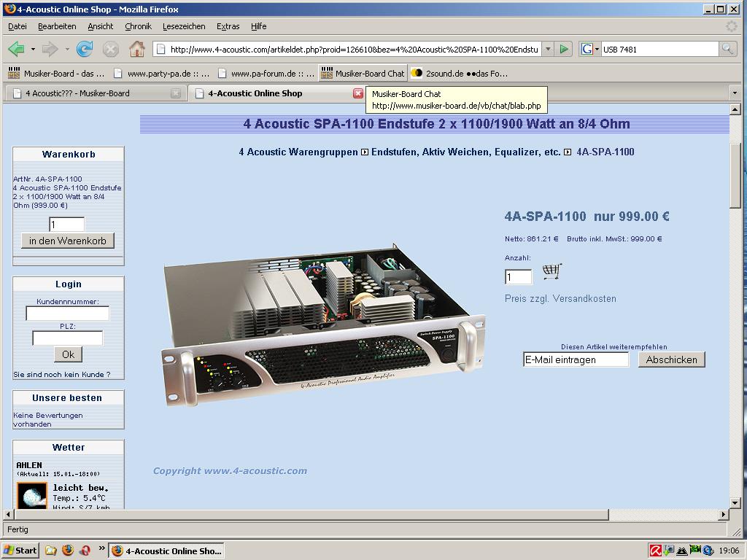Open the folder quick launch icon
Screen dimensions: 747x560
point(50,551)
